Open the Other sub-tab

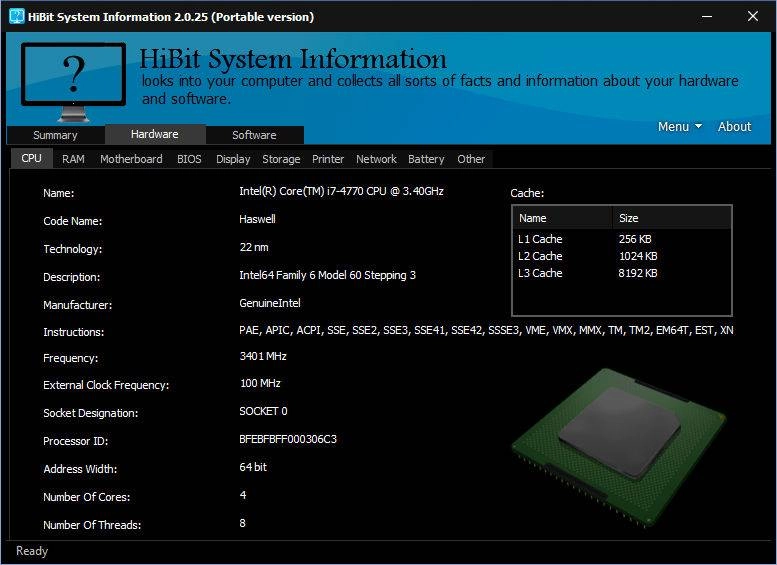pyautogui.click(x=471, y=159)
